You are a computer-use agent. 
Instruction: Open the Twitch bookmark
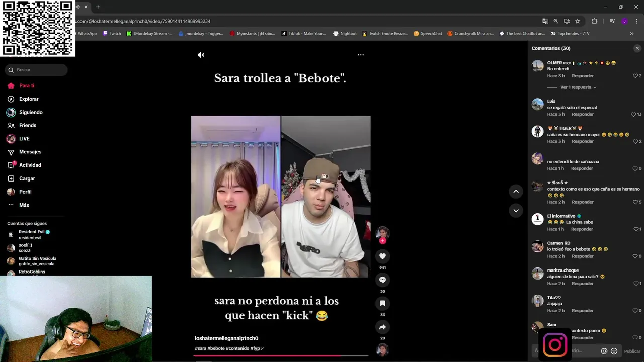112,34
